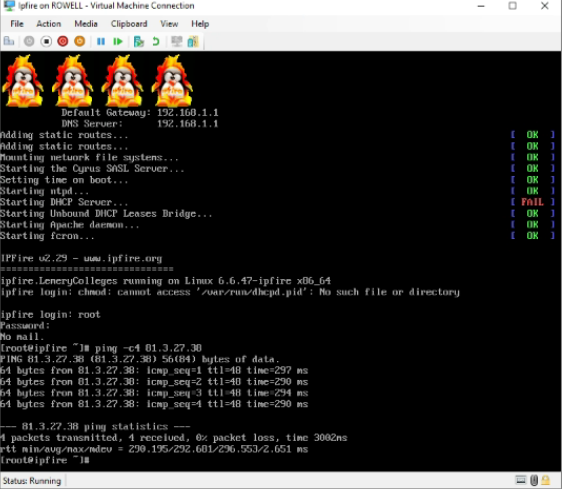Click the greyed-out Start power icon

coord(29,42)
